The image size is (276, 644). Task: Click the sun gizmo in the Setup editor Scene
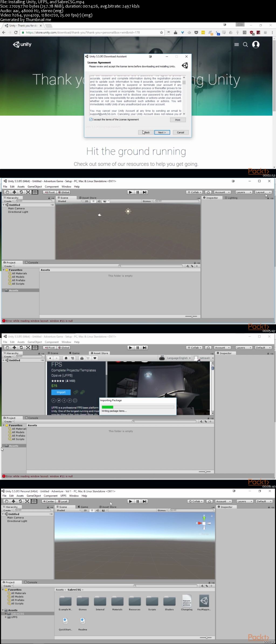pyautogui.click(x=128, y=211)
